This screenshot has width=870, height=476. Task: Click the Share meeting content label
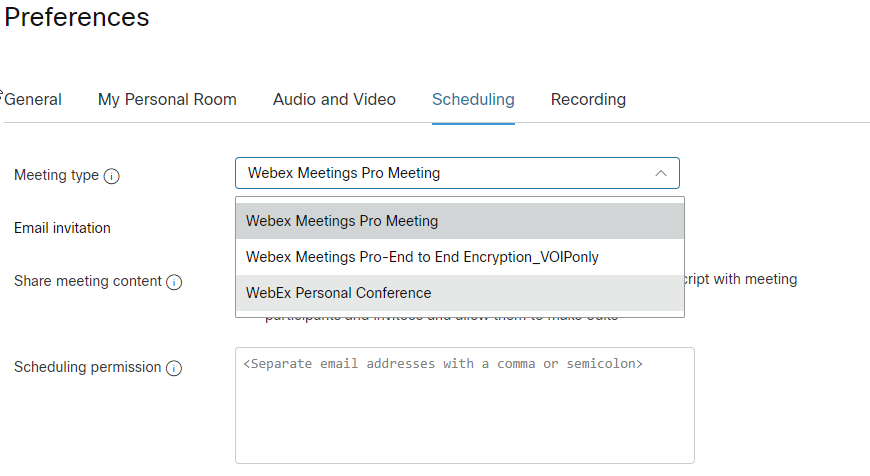(x=88, y=281)
